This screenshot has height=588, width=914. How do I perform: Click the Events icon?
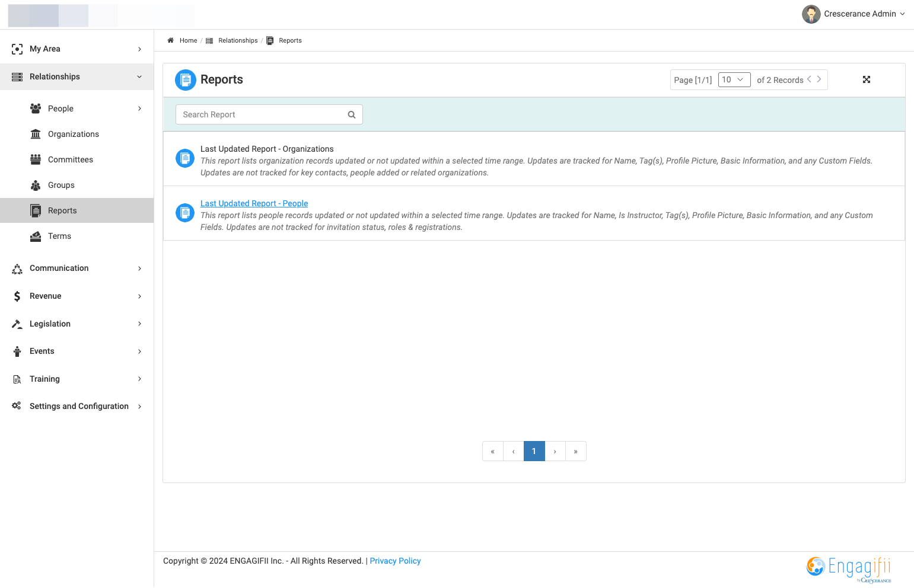click(x=17, y=351)
